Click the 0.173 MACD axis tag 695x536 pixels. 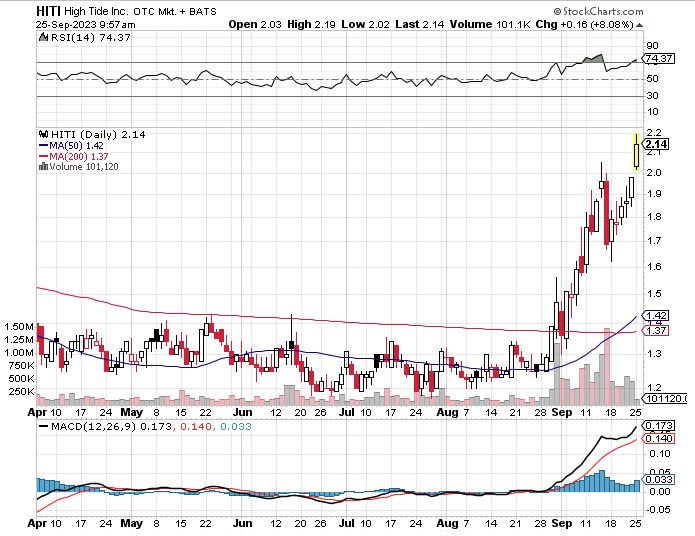tap(659, 426)
